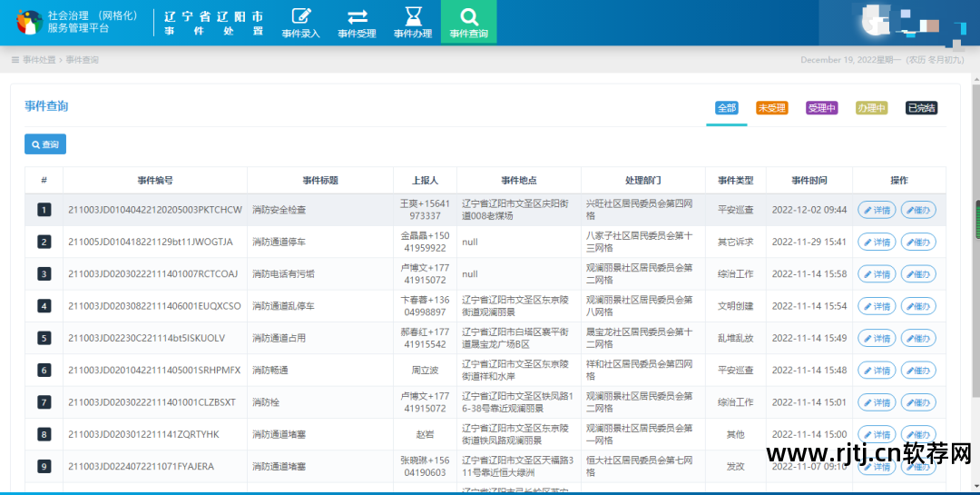This screenshot has width=980, height=495.
Task: Open 详情 for 消防通道停车 event
Action: [x=877, y=243]
